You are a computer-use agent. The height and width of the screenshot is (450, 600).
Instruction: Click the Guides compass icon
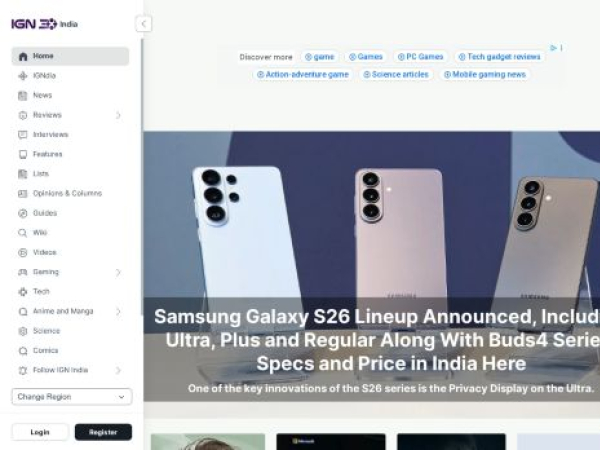click(x=23, y=213)
